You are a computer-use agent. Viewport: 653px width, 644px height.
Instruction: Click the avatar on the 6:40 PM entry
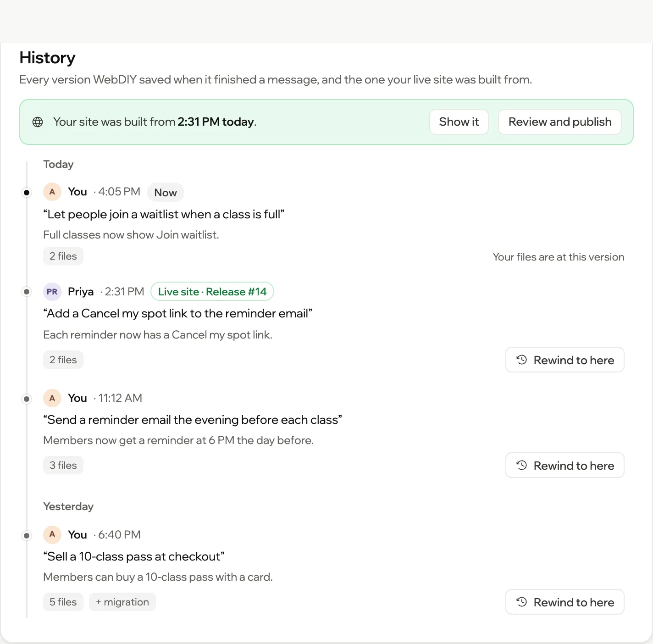point(52,535)
